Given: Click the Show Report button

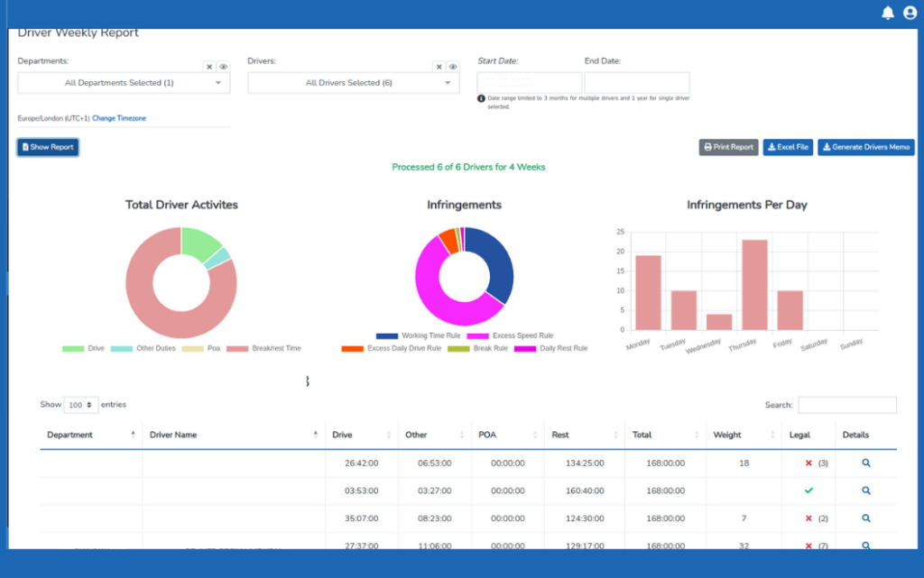Looking at the screenshot, I should tap(47, 147).
